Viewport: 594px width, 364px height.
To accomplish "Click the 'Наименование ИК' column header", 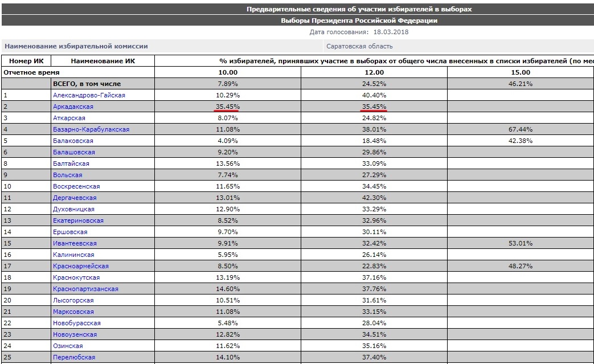I will coord(103,60).
